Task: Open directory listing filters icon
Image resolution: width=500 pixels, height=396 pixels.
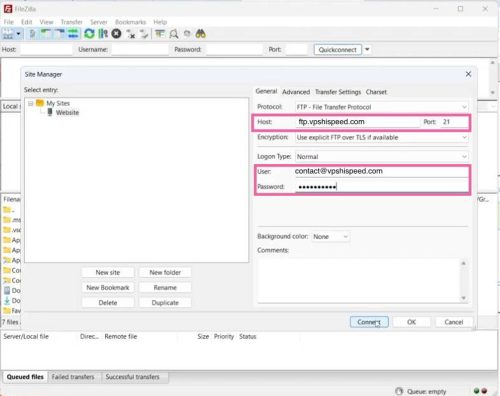Action: point(160,34)
